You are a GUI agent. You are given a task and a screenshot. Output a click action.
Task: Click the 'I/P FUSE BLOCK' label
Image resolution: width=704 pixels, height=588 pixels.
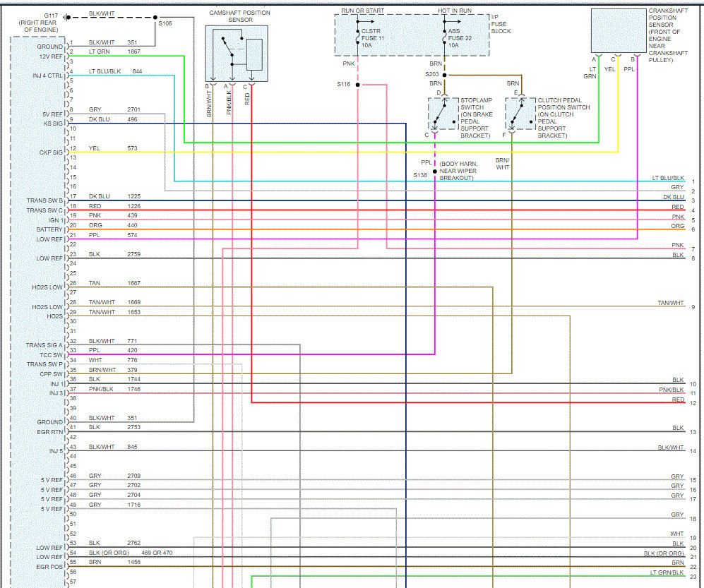pos(501,24)
